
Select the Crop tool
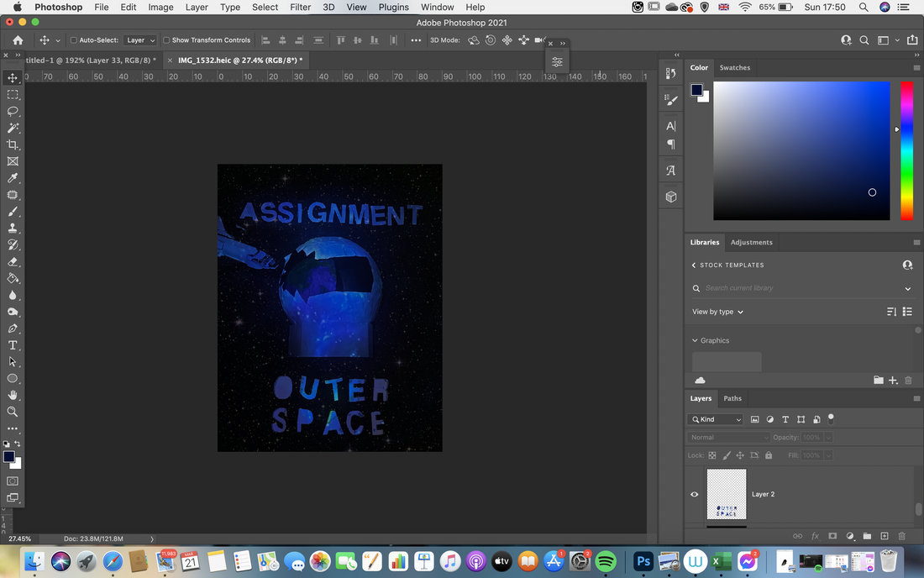[13, 144]
